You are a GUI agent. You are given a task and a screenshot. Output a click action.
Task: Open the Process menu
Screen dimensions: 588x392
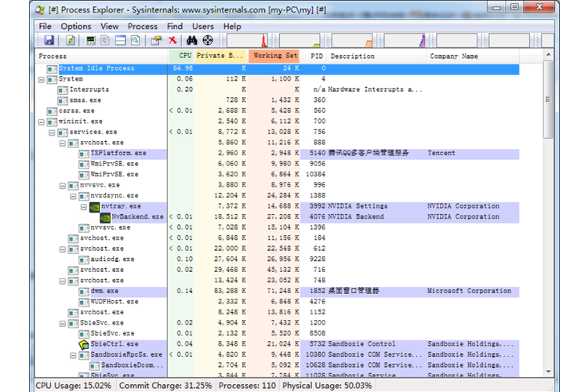click(x=143, y=26)
